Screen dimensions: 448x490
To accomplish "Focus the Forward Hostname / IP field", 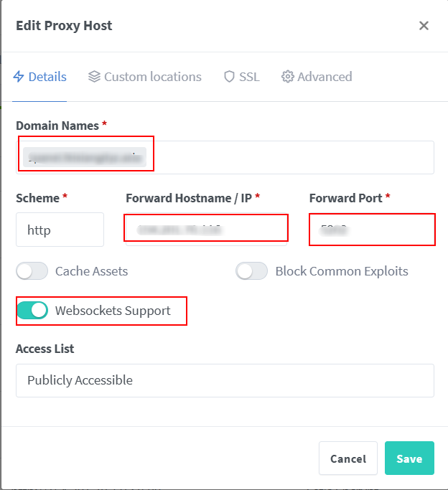I will click(x=206, y=230).
